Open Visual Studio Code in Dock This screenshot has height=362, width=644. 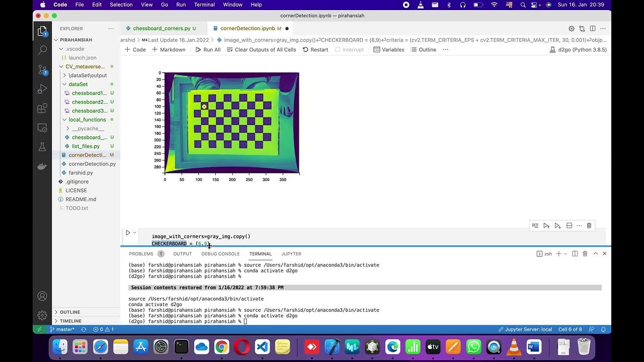[262, 346]
